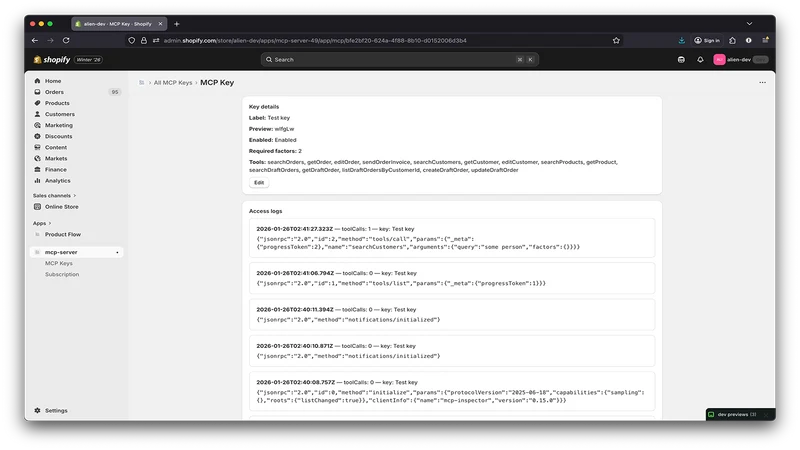Open Home in the Shopify sidebar

tap(53, 81)
